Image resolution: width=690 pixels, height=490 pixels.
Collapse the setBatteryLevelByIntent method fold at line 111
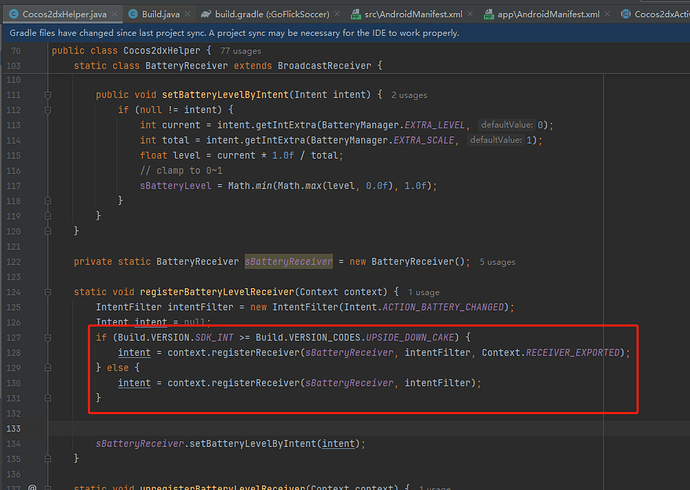[48, 95]
